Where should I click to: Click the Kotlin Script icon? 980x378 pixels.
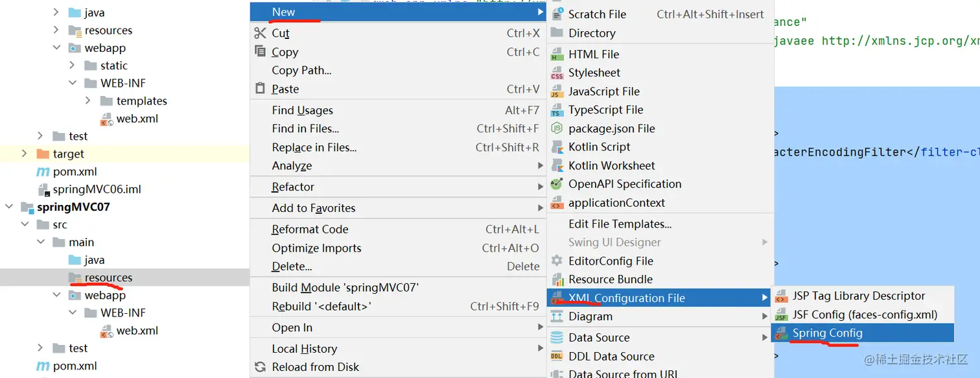(557, 147)
